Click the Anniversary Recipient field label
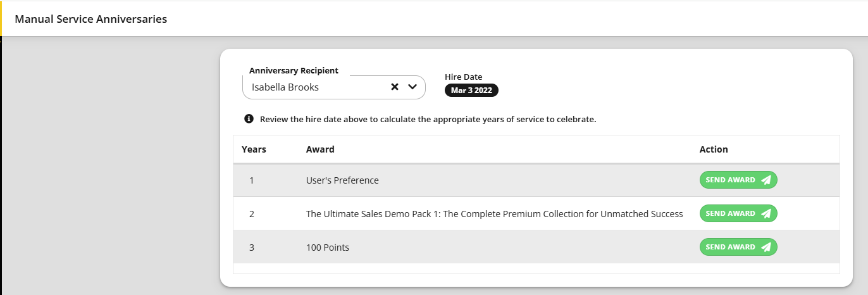Screen dimensions: 868x295 pyautogui.click(x=294, y=71)
